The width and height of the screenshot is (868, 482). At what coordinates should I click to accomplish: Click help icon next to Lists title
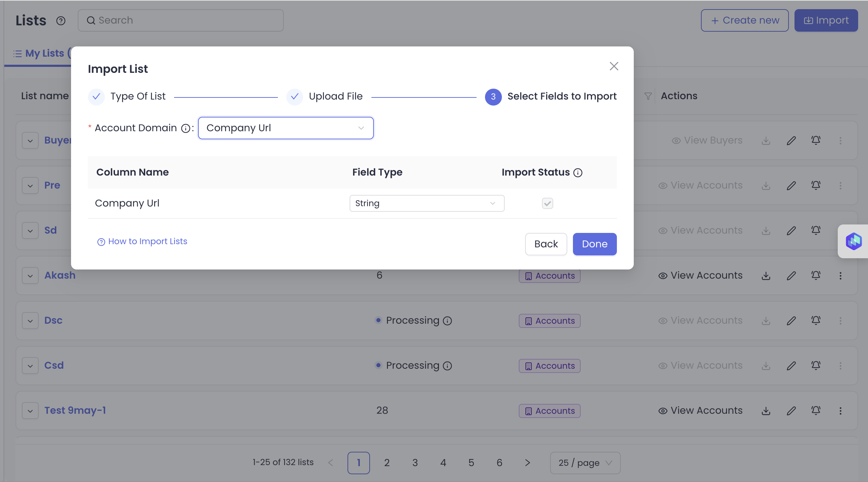[61, 21]
